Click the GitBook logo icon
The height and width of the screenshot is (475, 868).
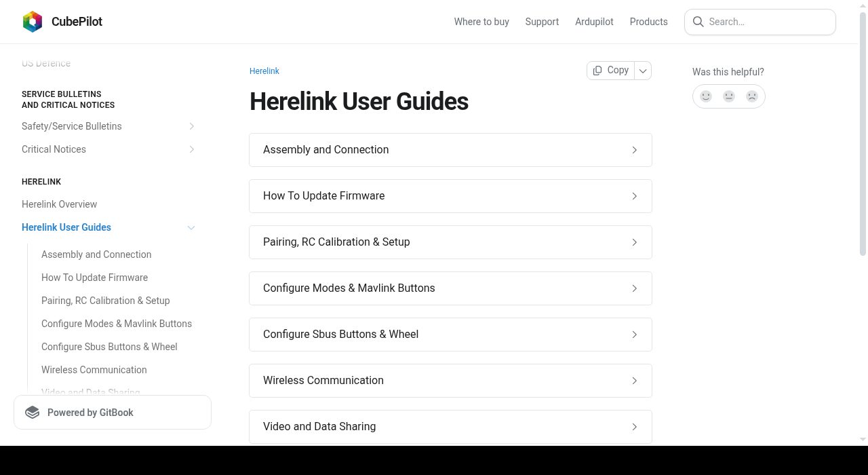(33, 413)
